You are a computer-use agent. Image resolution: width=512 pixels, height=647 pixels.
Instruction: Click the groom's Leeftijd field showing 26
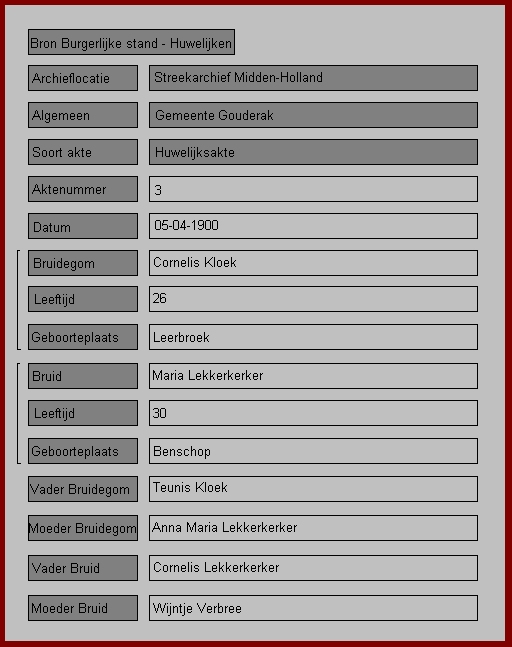(x=313, y=299)
